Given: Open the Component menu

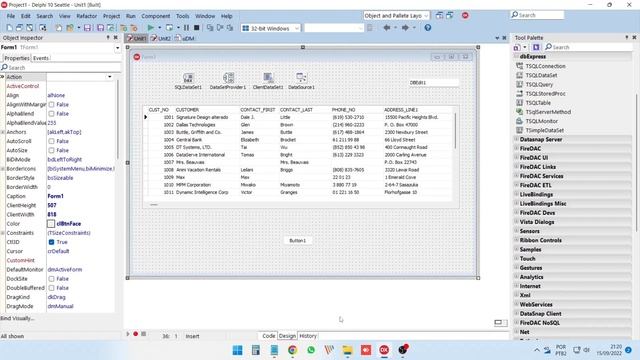Looking at the screenshot, I should pos(156,16).
